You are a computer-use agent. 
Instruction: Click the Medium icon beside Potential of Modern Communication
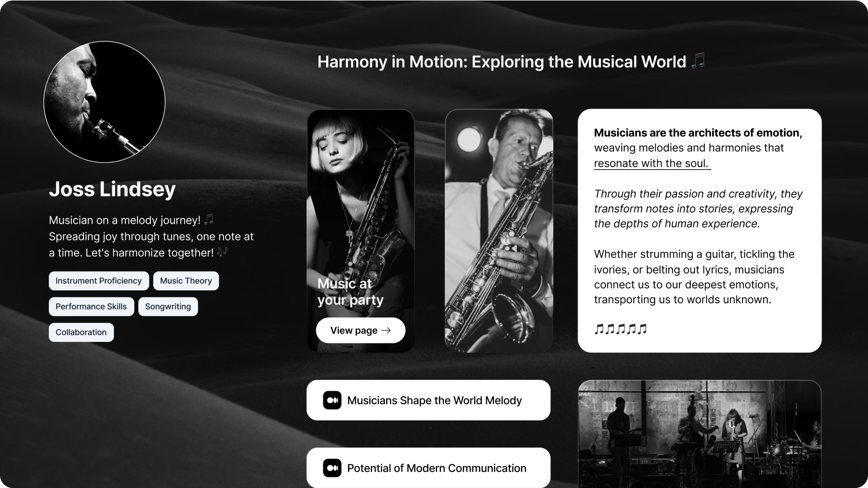(x=332, y=468)
